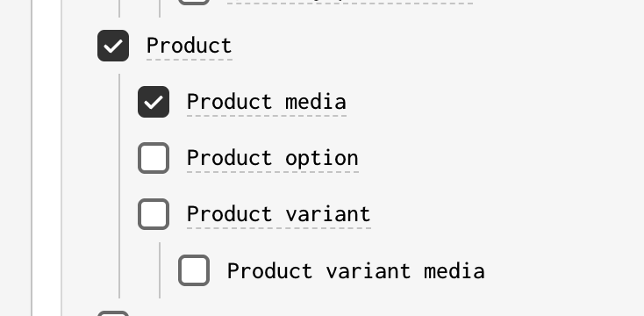Click the dashed-underlined label at the top edge
The image size is (644, 316).
(350, 3)
